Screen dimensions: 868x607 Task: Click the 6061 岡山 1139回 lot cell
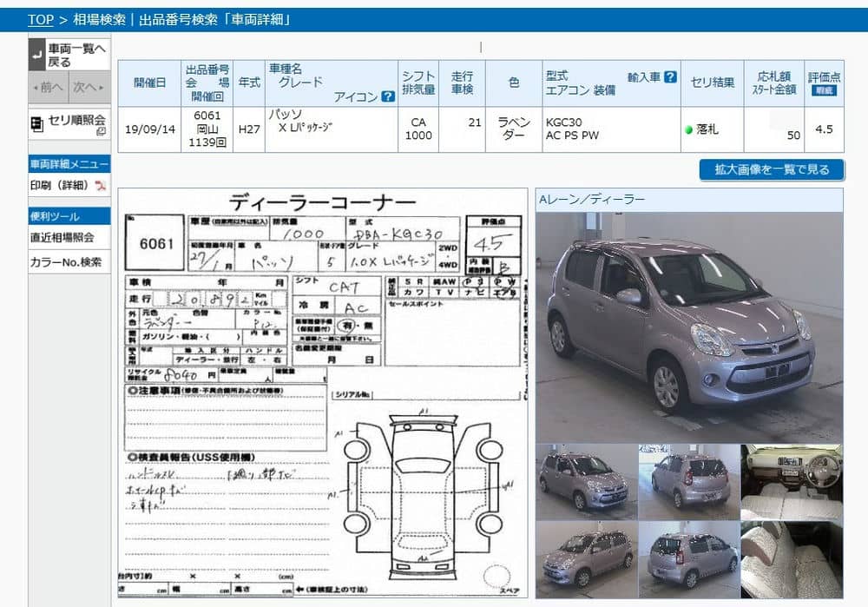(207, 129)
